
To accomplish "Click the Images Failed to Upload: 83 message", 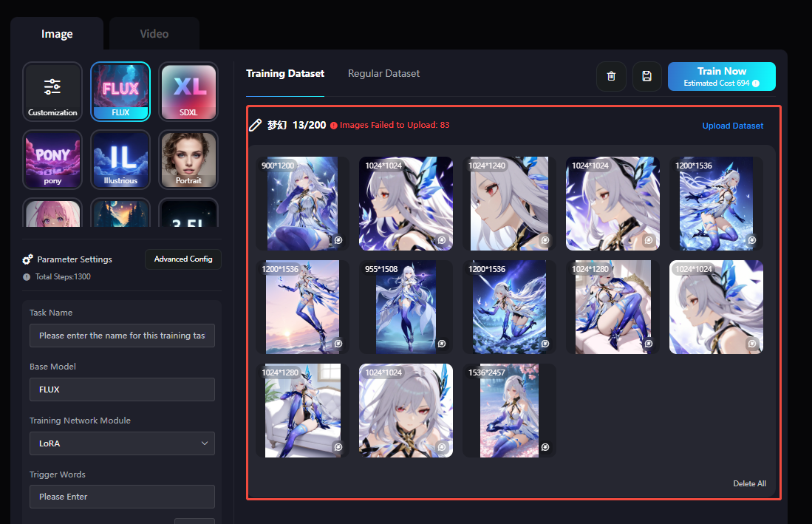I will pyautogui.click(x=395, y=126).
